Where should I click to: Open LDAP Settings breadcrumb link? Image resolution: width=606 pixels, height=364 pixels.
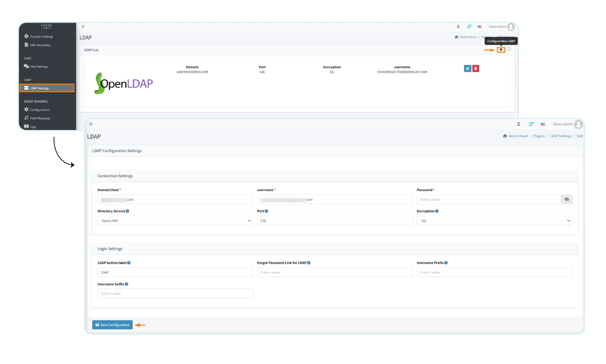(x=560, y=136)
